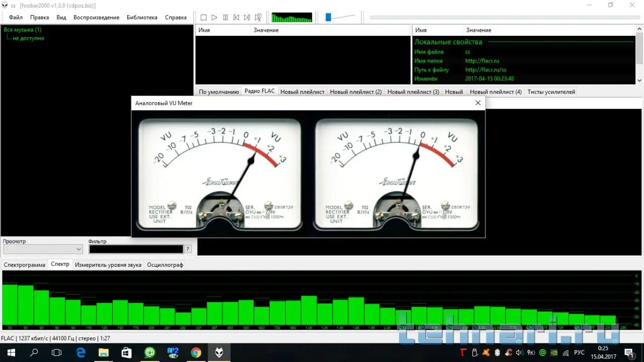Skip to the previous track

[x=236, y=18]
